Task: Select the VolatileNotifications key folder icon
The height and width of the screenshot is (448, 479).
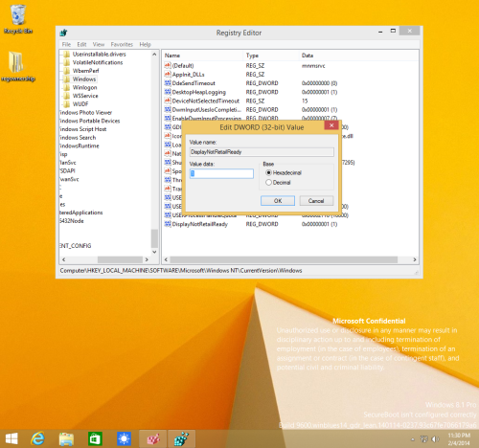Action: click(66, 62)
